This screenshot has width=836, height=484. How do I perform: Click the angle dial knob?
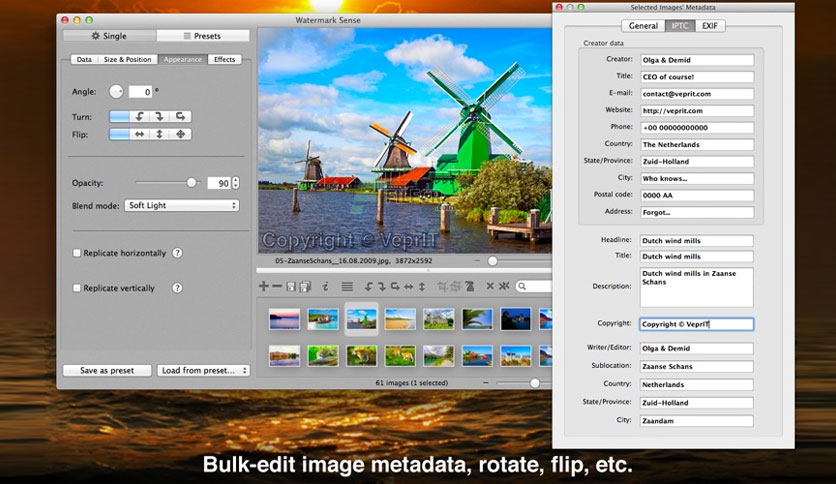[116, 92]
